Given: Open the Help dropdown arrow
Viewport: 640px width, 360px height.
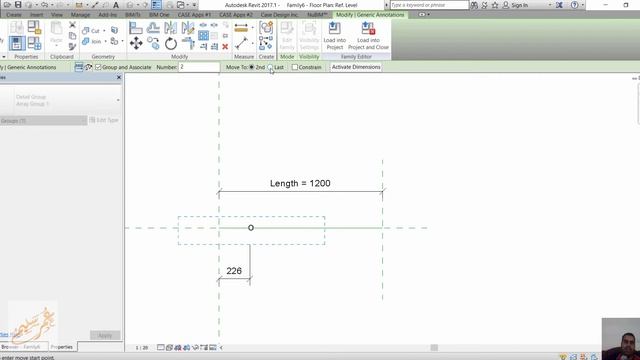Looking at the screenshot, I should tap(582, 5).
